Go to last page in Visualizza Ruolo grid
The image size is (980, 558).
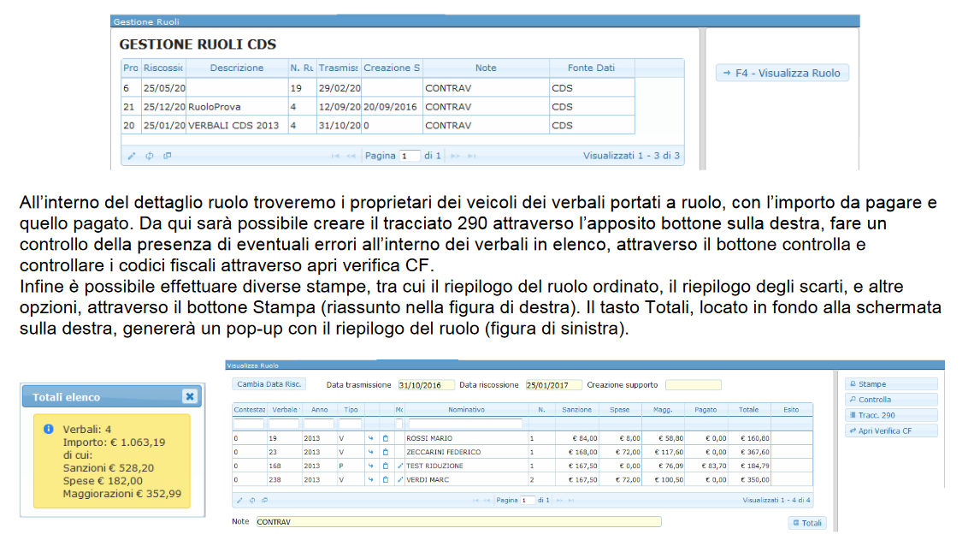571,501
